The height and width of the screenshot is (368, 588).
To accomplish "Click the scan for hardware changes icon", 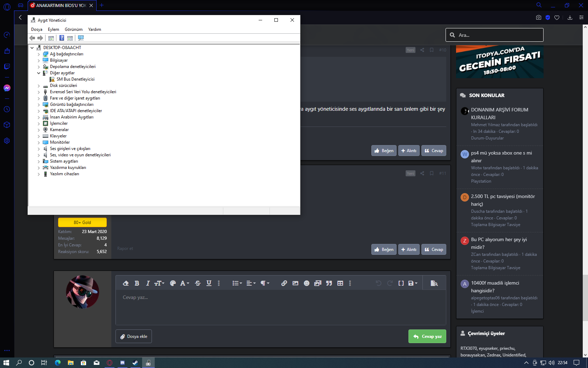I will click(81, 38).
